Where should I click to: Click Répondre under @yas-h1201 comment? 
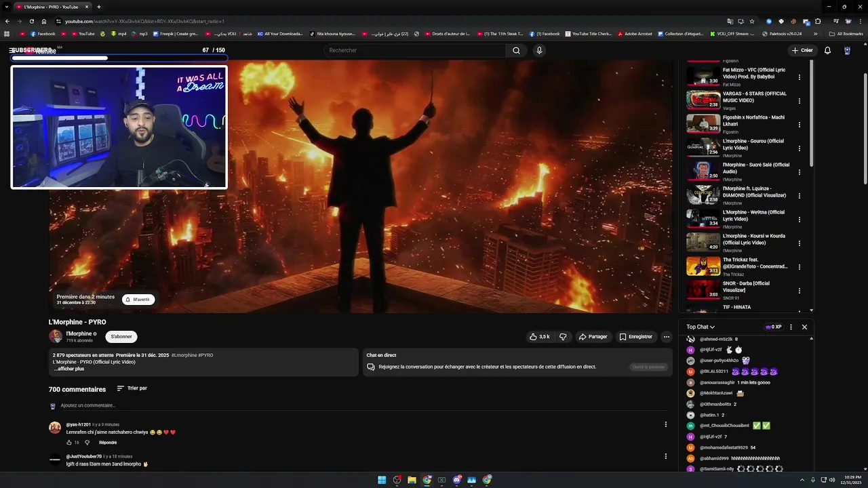point(108,443)
